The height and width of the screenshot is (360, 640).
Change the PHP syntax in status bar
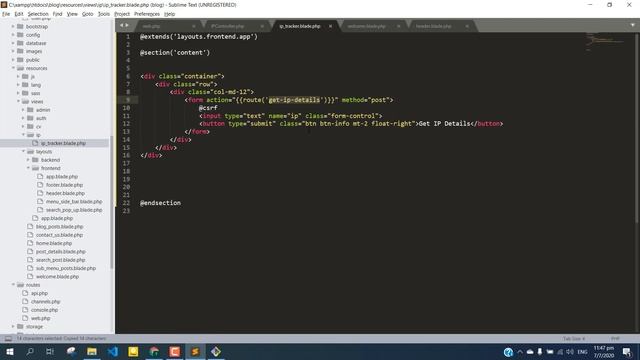(615, 339)
